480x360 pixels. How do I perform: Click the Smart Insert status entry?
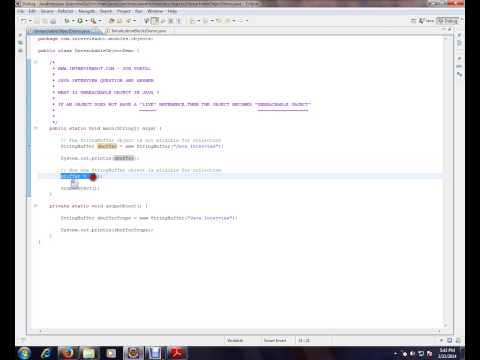275,340
